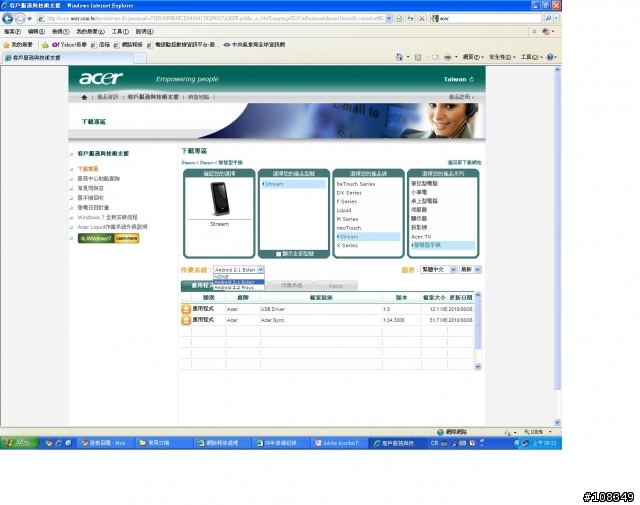640x505 pixels.
Task: Click the Windows Start button
Action: pos(19,443)
